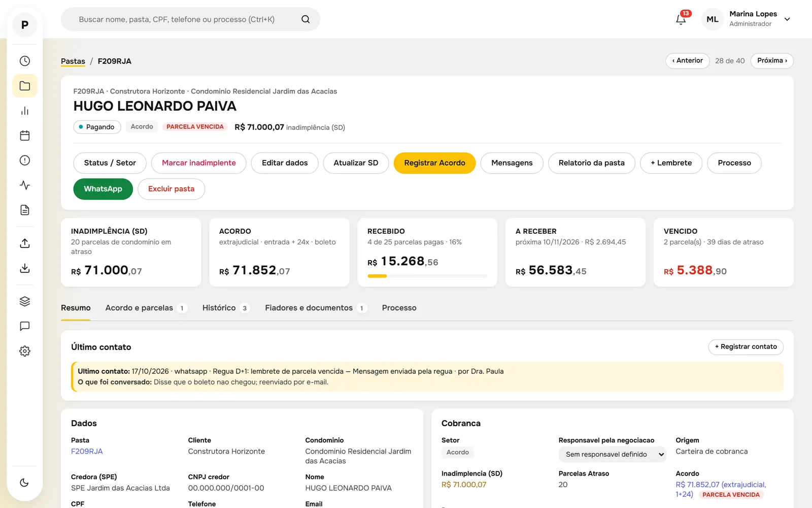Click the search magnifier icon
The height and width of the screenshot is (508, 812).
pyautogui.click(x=306, y=19)
